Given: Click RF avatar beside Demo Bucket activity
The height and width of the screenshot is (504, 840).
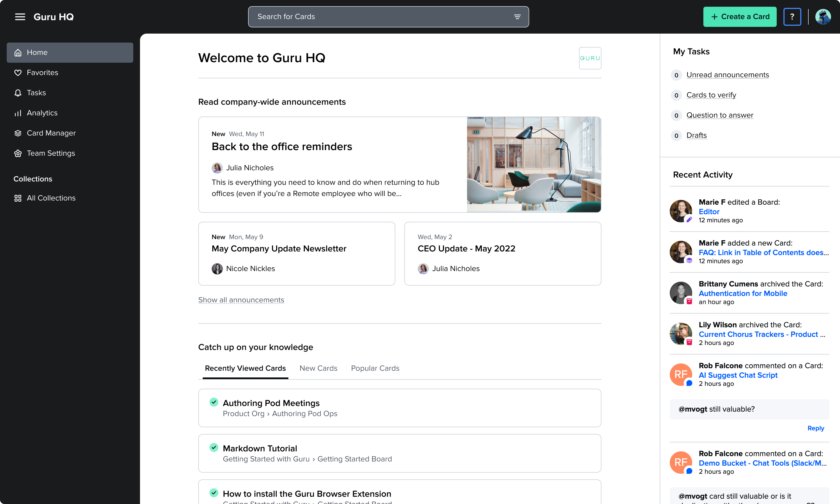Looking at the screenshot, I should coord(681,463).
